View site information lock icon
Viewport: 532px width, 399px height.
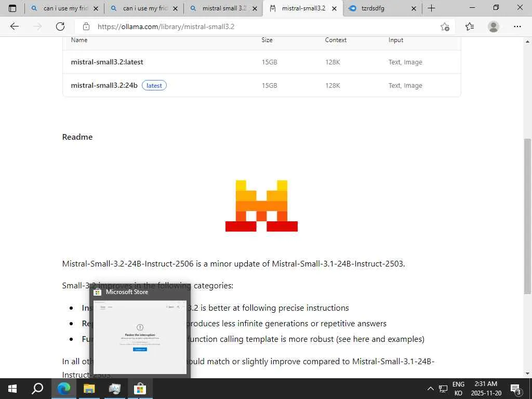click(x=86, y=26)
